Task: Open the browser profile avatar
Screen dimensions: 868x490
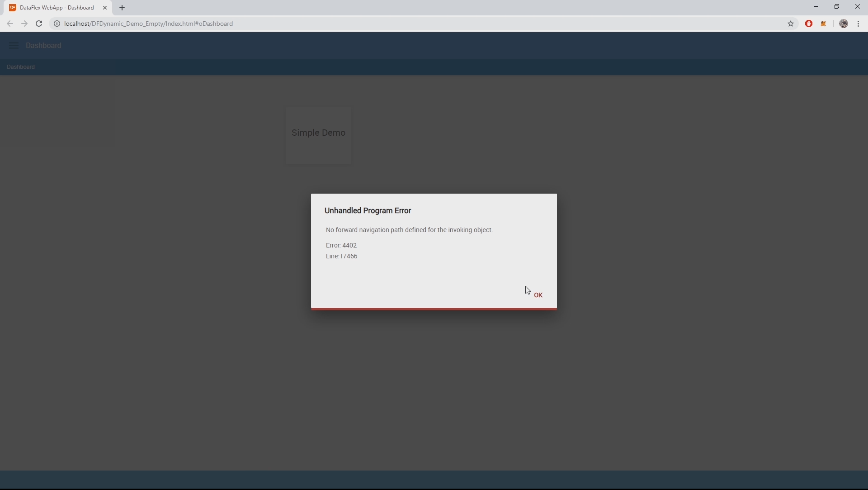Action: click(843, 24)
